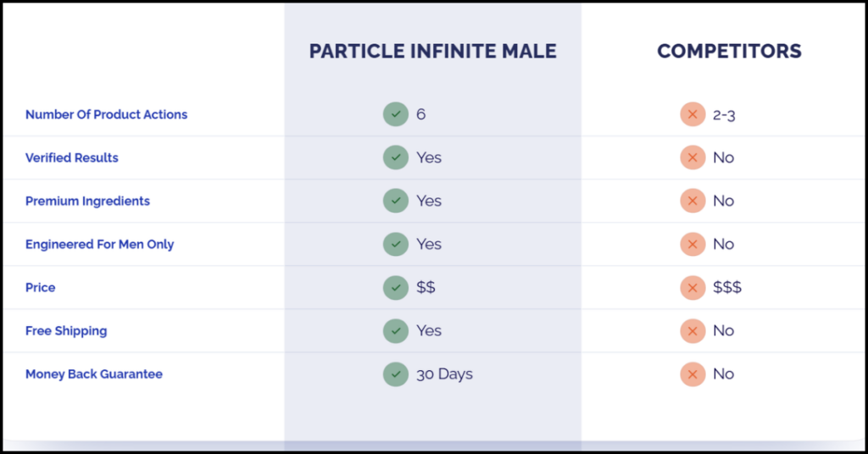This screenshot has width=868, height=454.
Task: Click green checkmark beside 30 Days
Action: (x=396, y=374)
